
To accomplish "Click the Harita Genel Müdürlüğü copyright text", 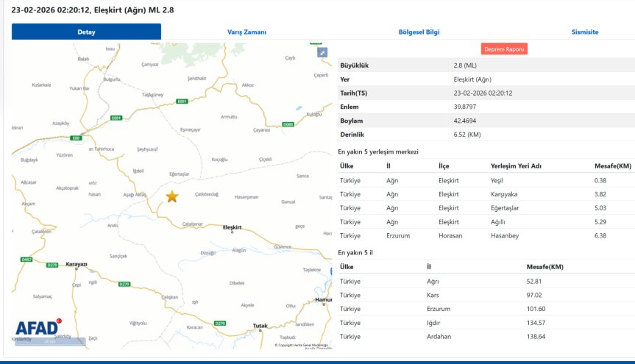I will tap(301, 345).
